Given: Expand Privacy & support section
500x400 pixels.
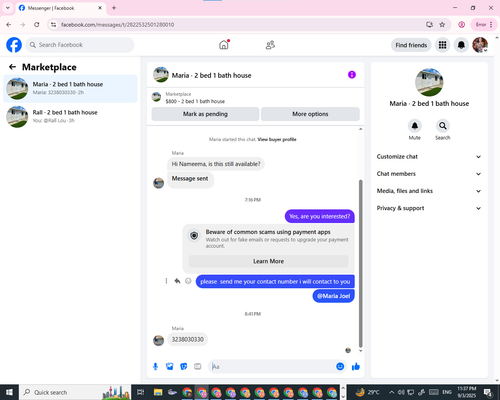Looking at the screenshot, I should [x=429, y=208].
